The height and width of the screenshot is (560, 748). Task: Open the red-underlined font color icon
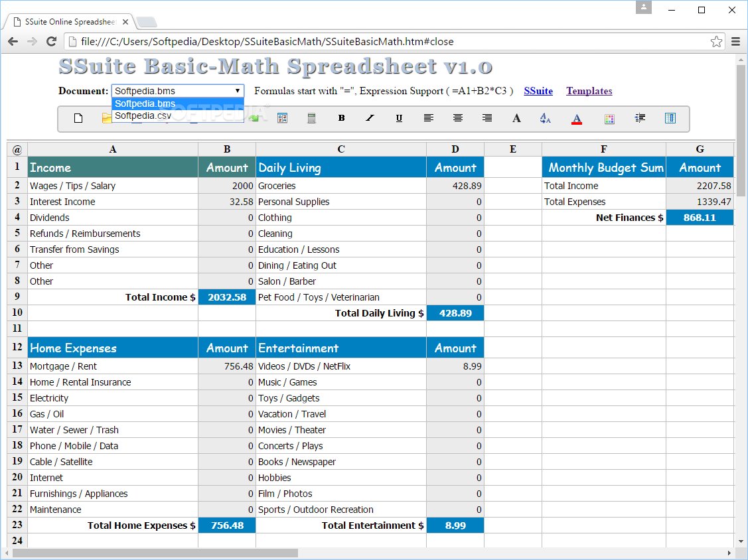tap(577, 119)
